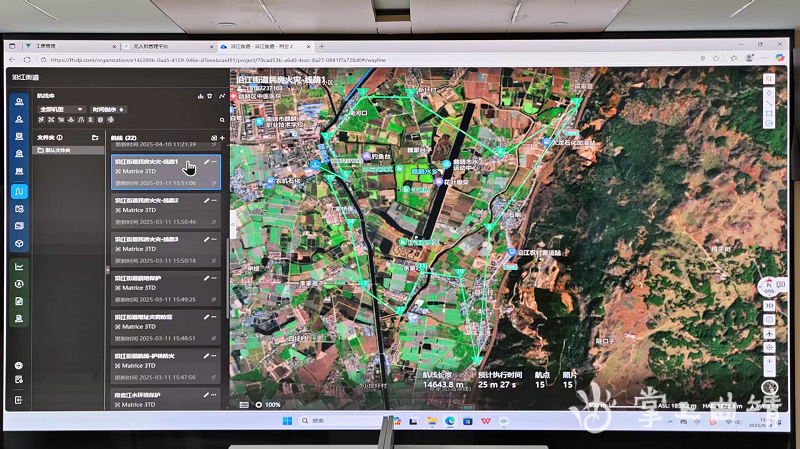Viewport: 800px width, 449px height.
Task: Click the compass north indicator on map
Action: 769,284
